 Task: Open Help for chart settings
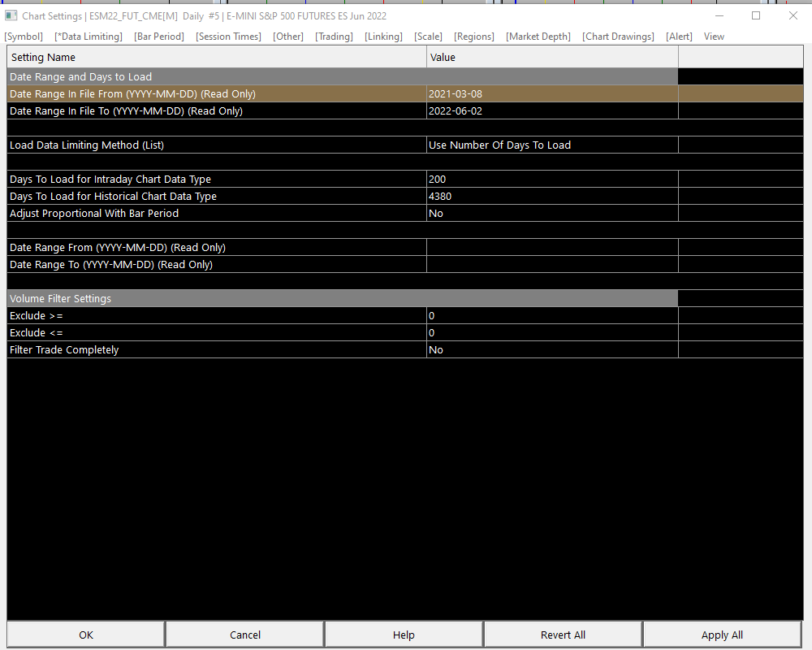tap(404, 635)
